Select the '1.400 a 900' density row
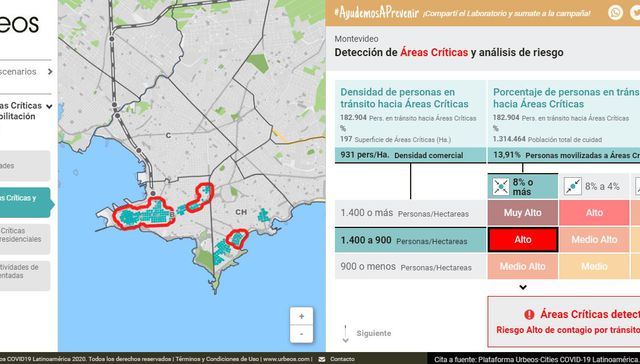 410,240
